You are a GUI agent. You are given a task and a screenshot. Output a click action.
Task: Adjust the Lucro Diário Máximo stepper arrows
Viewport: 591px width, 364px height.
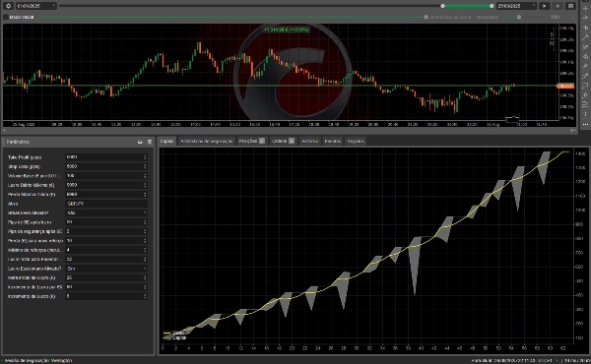coord(145,185)
